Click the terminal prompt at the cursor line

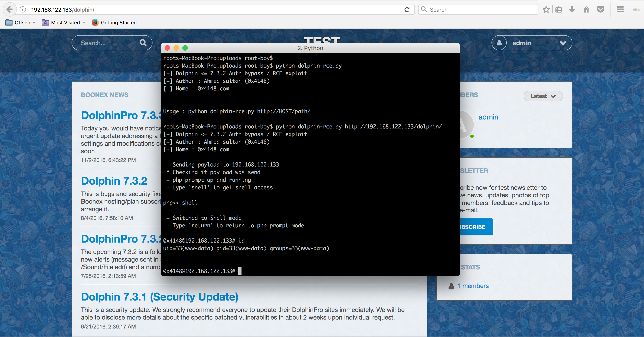pyautogui.click(x=202, y=271)
